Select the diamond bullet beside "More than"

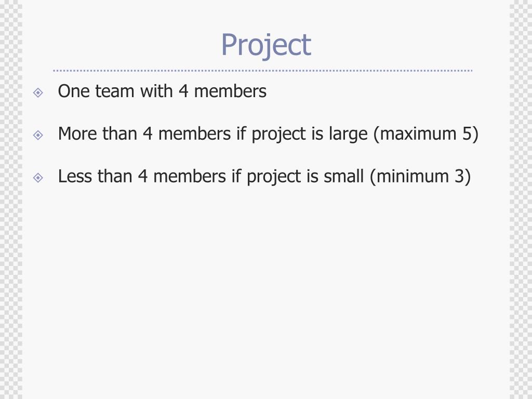coord(38,135)
